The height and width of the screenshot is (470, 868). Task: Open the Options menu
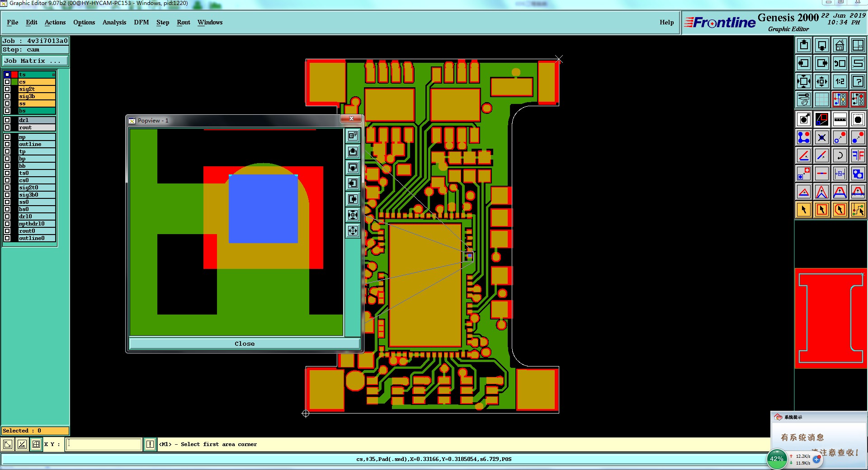(84, 22)
